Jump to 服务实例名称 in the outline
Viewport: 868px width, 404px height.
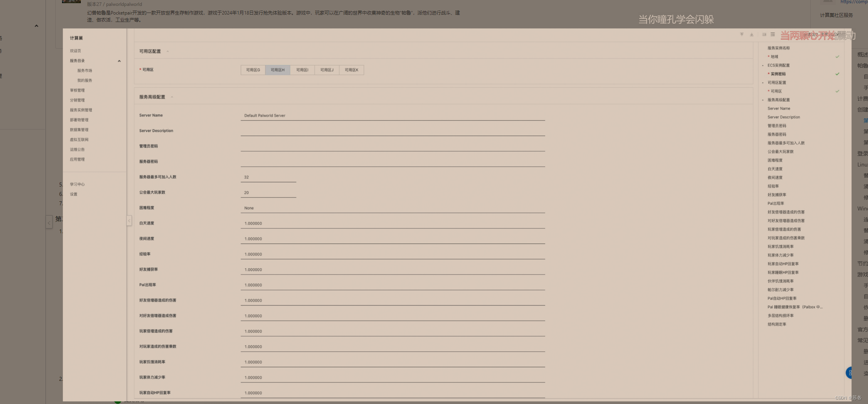pos(779,48)
